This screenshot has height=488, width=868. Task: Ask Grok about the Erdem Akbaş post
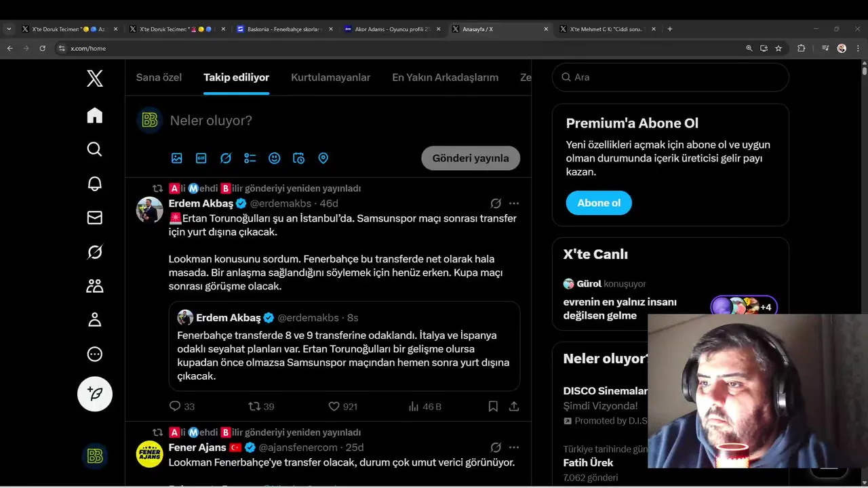(x=496, y=203)
